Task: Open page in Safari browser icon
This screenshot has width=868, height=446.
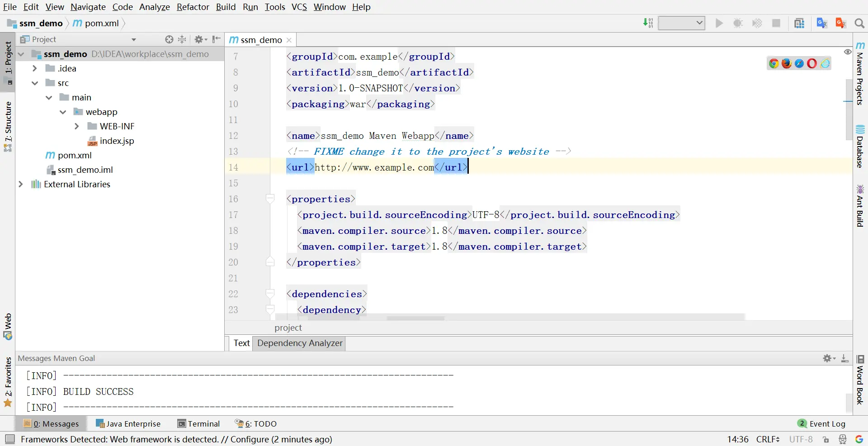Action: (799, 63)
